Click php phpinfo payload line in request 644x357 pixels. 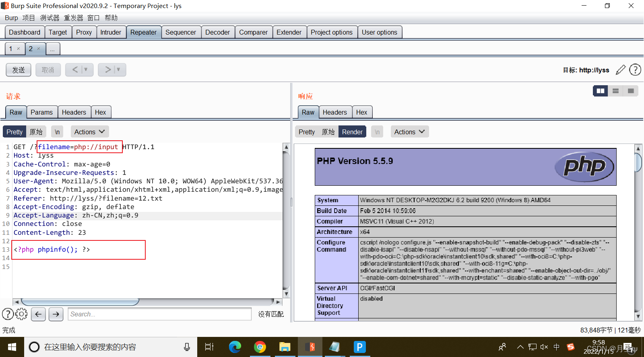(52, 250)
